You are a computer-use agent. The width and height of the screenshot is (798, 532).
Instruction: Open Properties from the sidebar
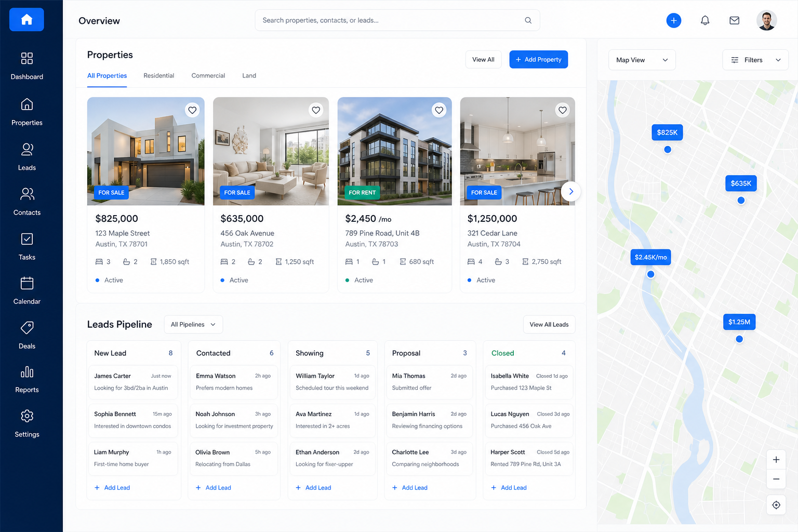27,112
